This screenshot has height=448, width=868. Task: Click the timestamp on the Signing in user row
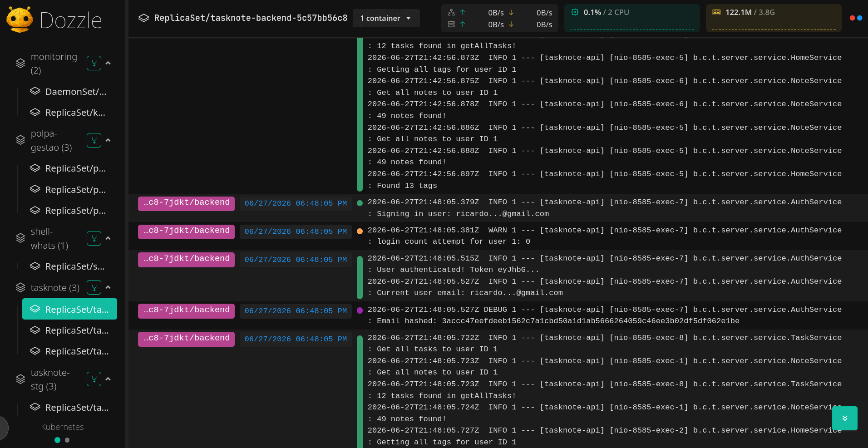(296, 203)
